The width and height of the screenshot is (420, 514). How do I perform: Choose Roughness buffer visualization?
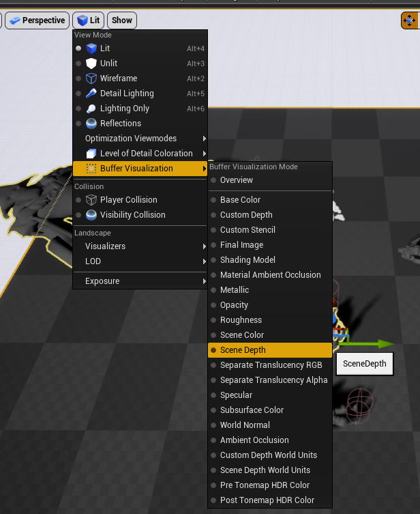click(270, 320)
